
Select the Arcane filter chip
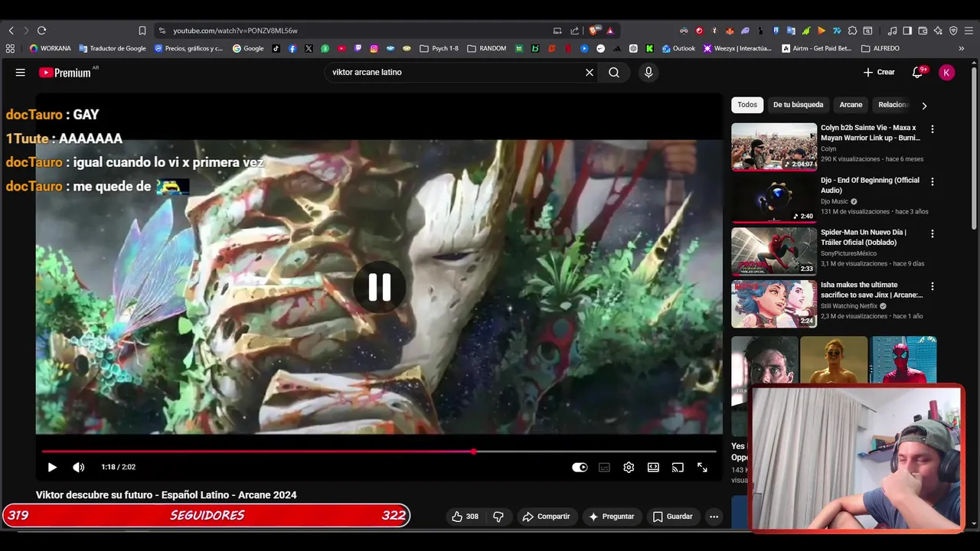click(x=851, y=105)
